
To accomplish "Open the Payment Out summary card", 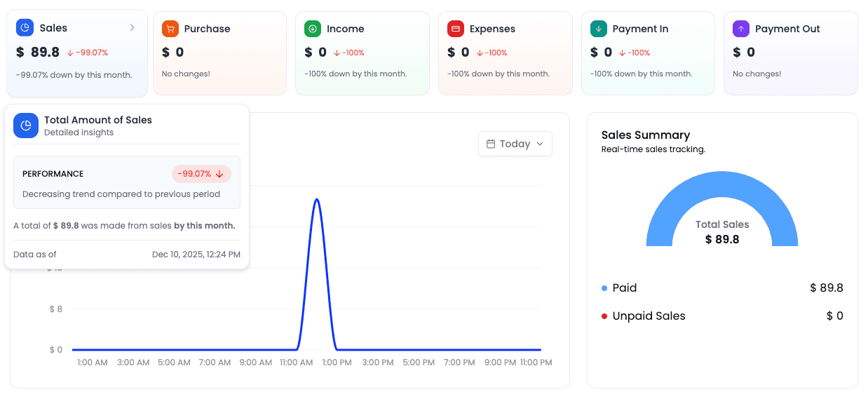I will [x=790, y=53].
